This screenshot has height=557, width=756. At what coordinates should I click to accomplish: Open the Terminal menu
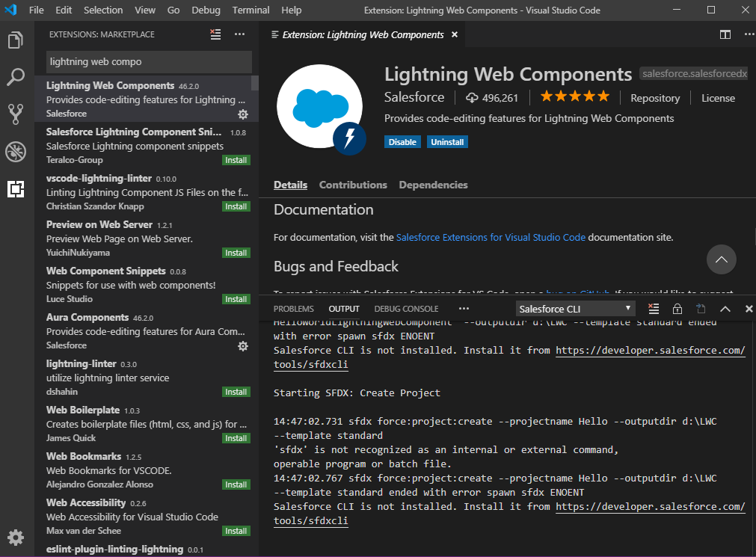coord(251,10)
